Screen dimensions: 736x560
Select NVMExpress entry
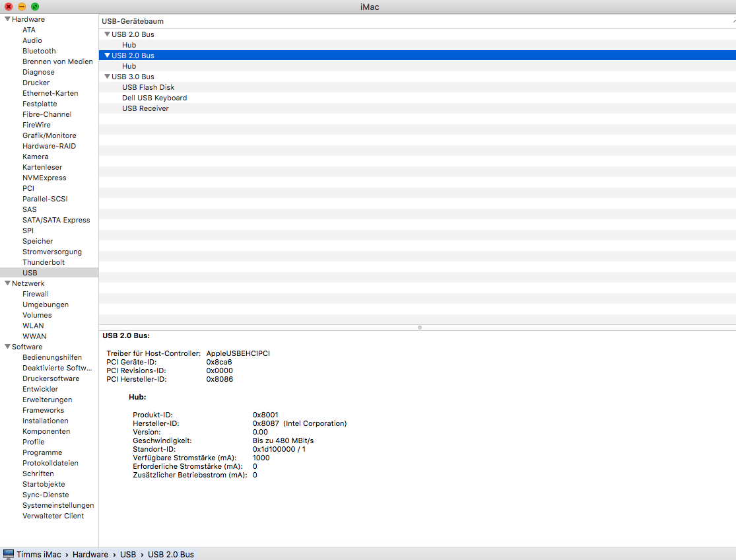click(45, 178)
